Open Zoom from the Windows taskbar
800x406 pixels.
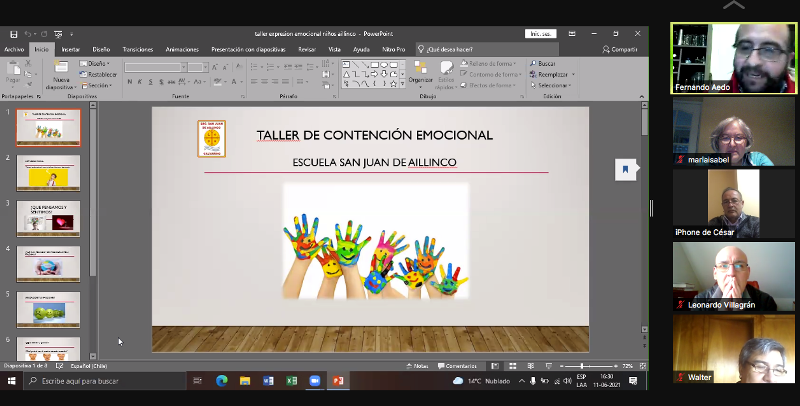coord(314,381)
